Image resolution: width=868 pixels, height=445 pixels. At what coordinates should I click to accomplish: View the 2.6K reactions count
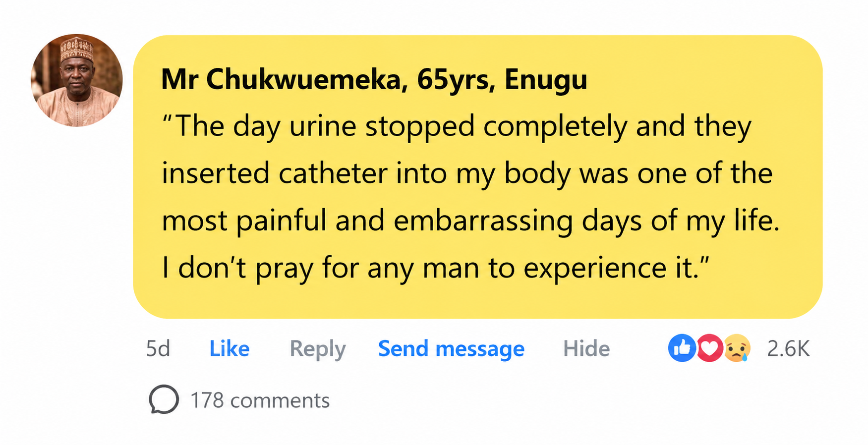tap(788, 349)
